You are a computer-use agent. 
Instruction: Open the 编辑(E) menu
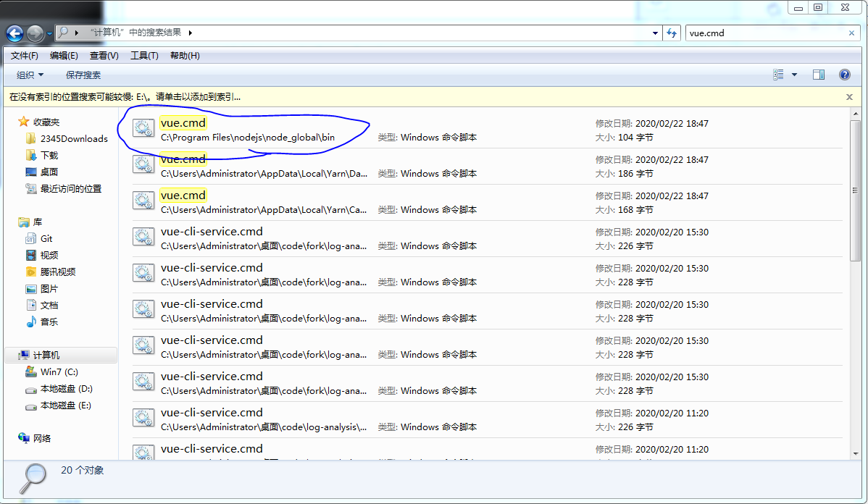(x=64, y=55)
